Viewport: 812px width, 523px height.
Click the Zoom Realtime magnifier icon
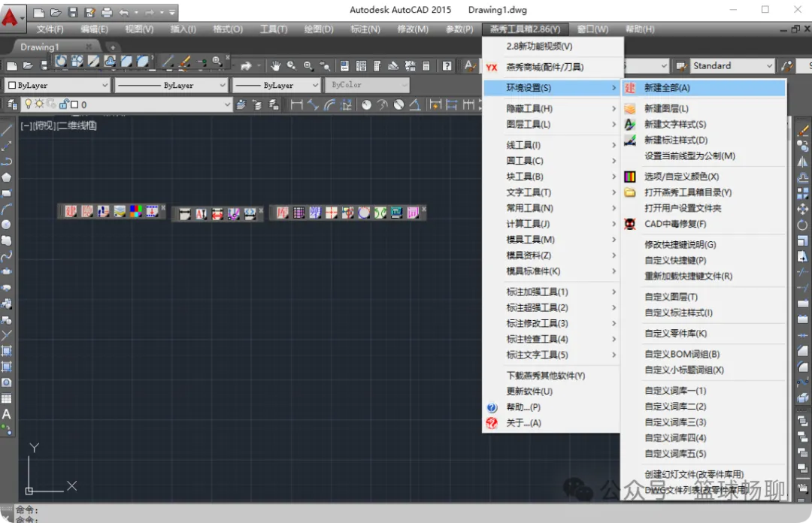[292, 66]
